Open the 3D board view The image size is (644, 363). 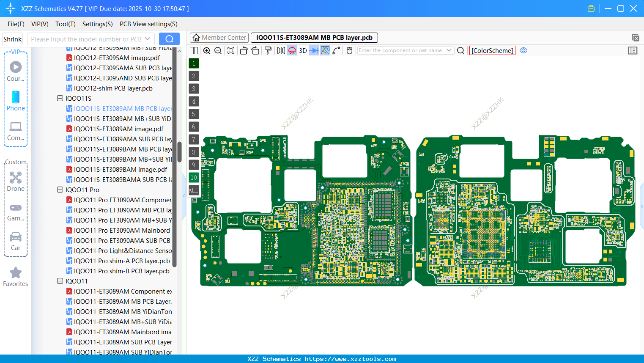[302, 50]
